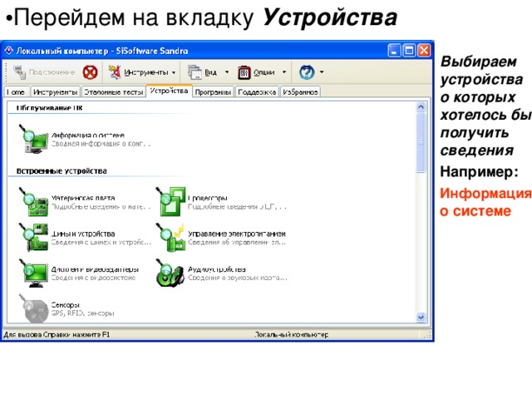Expand the Опции toolbar dropdown arrow
532x399 pixels.
tap(284, 72)
